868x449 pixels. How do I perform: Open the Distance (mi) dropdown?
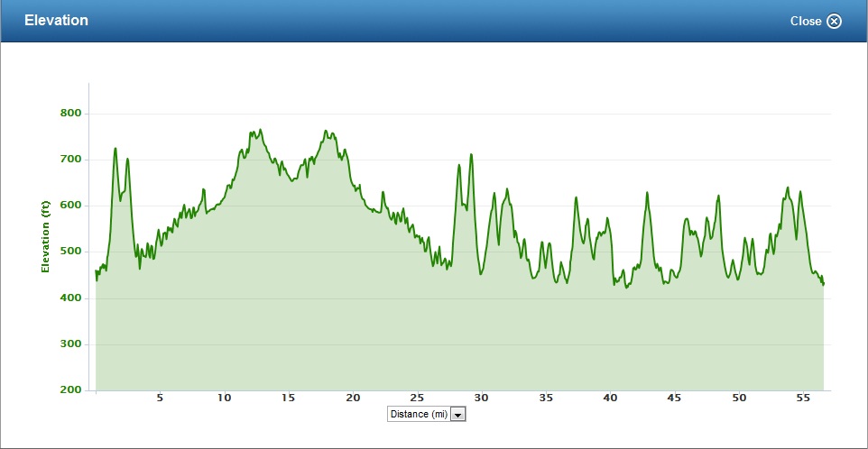(418, 414)
